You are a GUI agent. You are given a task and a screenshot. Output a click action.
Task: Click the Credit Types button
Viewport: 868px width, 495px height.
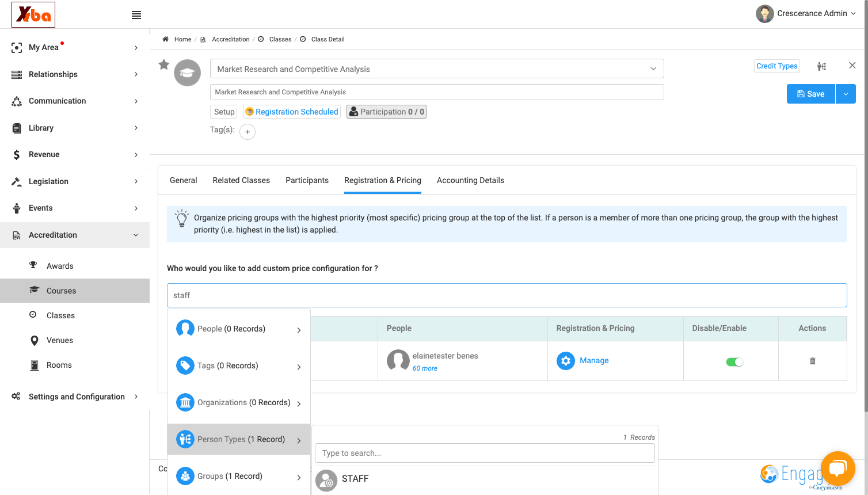pyautogui.click(x=777, y=66)
